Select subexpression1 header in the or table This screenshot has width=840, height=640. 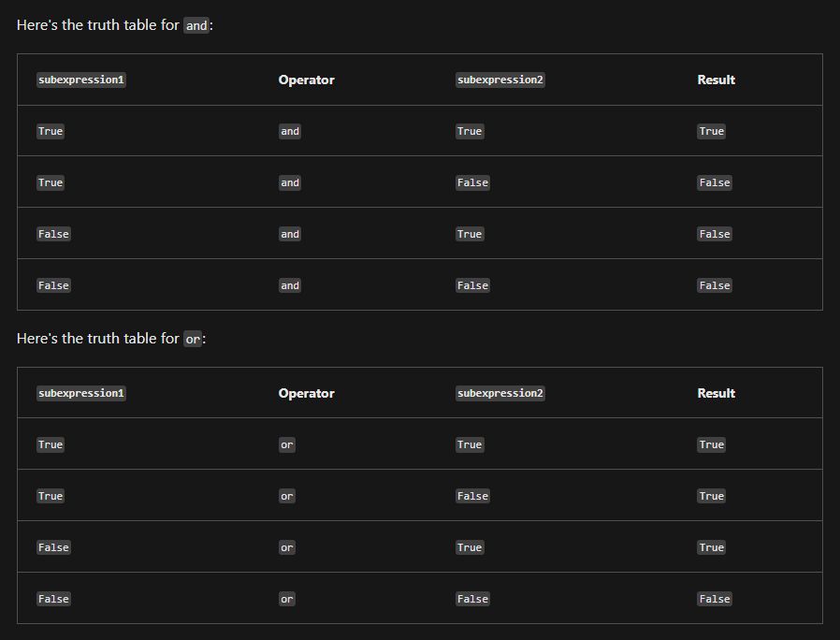[81, 393]
